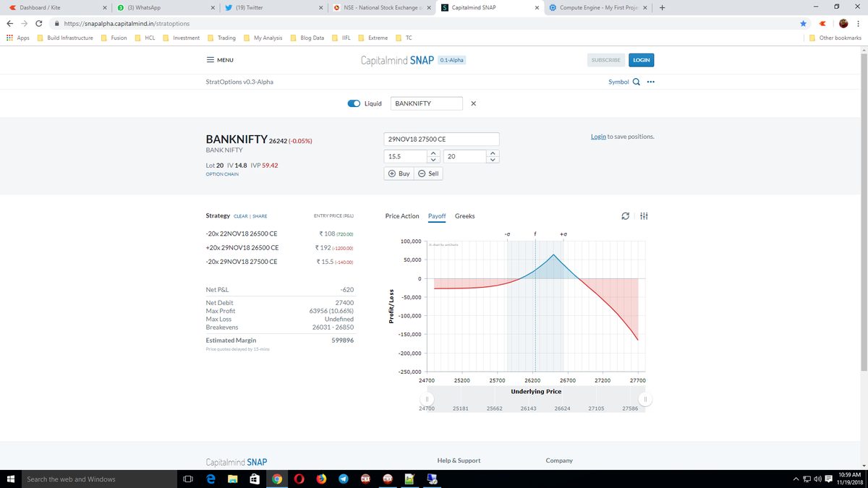Switch to NSE National Stock Exchange tab
The image size is (868, 488).
[382, 8]
